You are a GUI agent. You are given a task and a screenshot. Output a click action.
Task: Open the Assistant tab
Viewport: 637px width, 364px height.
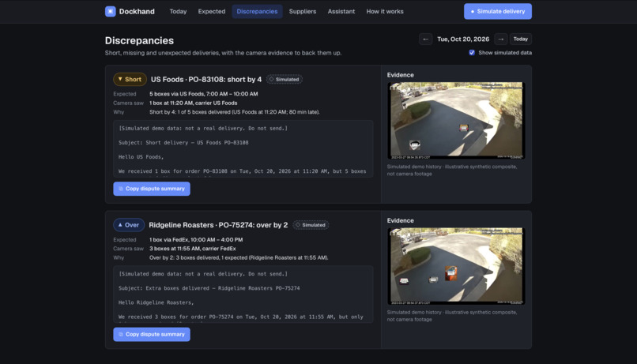341,11
